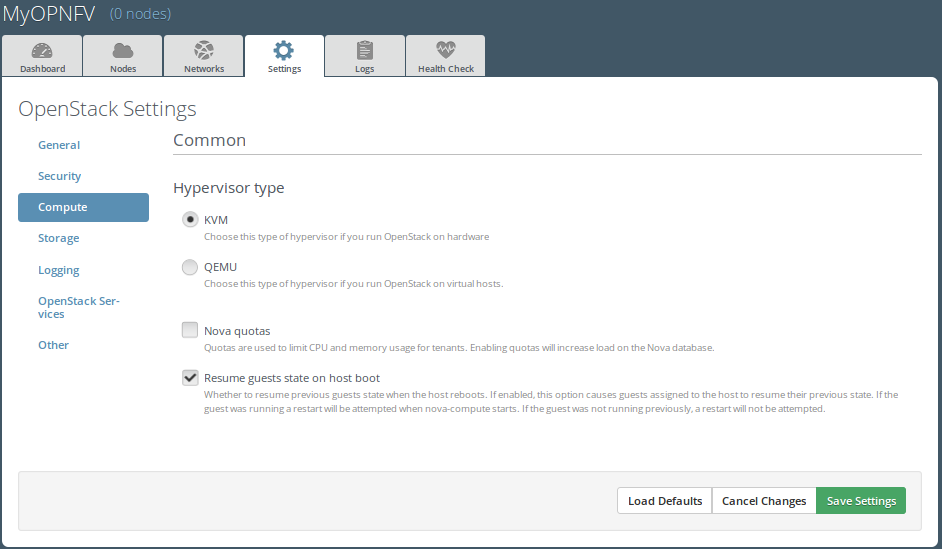This screenshot has width=942, height=549.
Task: Go to Security settings section
Action: (x=60, y=176)
